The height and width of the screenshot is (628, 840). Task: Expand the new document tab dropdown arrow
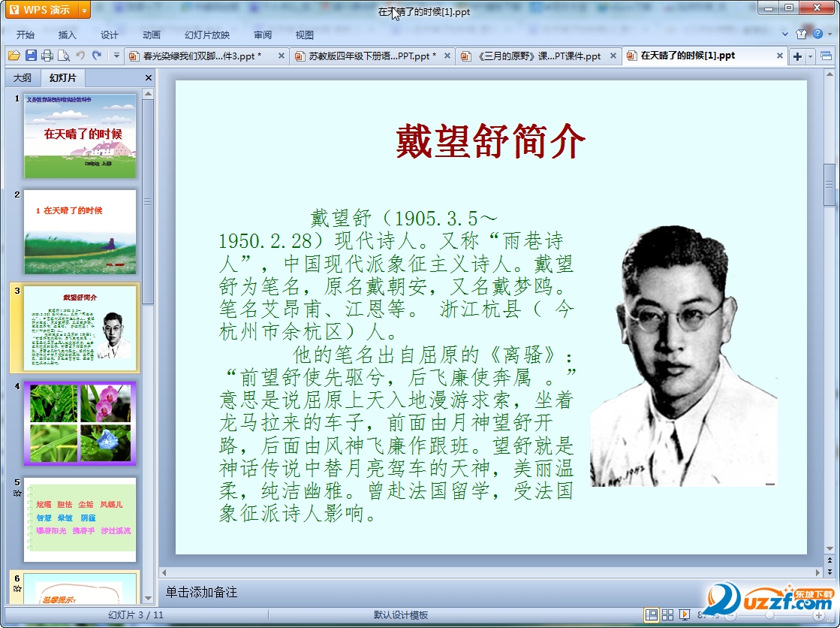[810, 56]
